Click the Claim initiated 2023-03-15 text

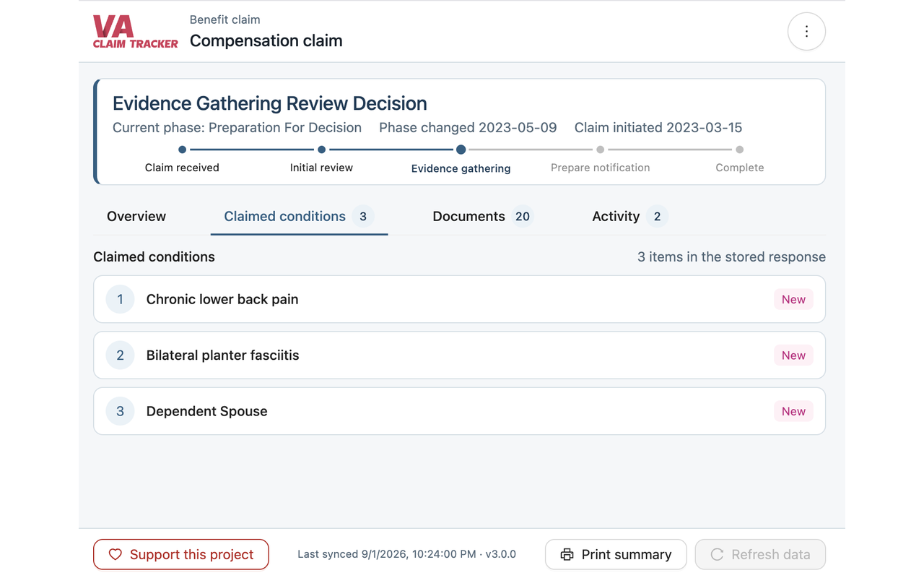coord(658,128)
